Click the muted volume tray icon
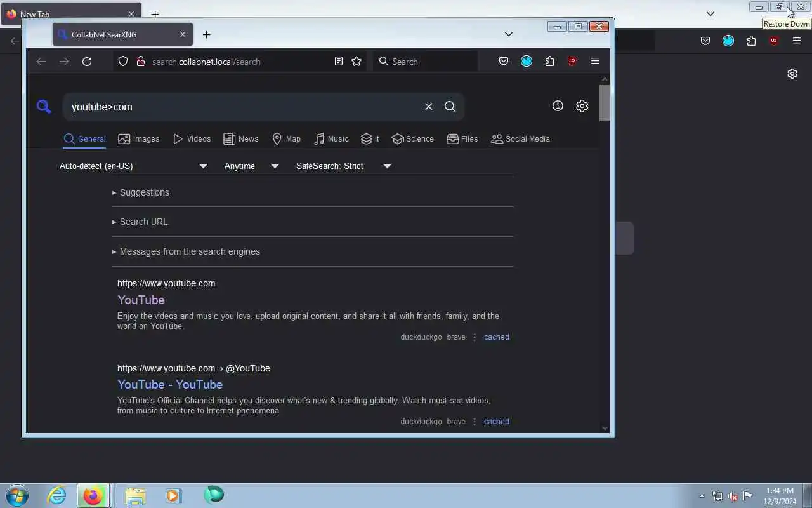The height and width of the screenshot is (508, 812). tap(733, 496)
